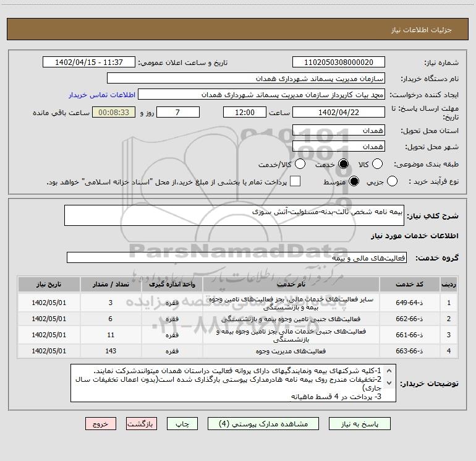Select the متوسط purchase type radio
This screenshot has height=461, width=476.
point(354,181)
